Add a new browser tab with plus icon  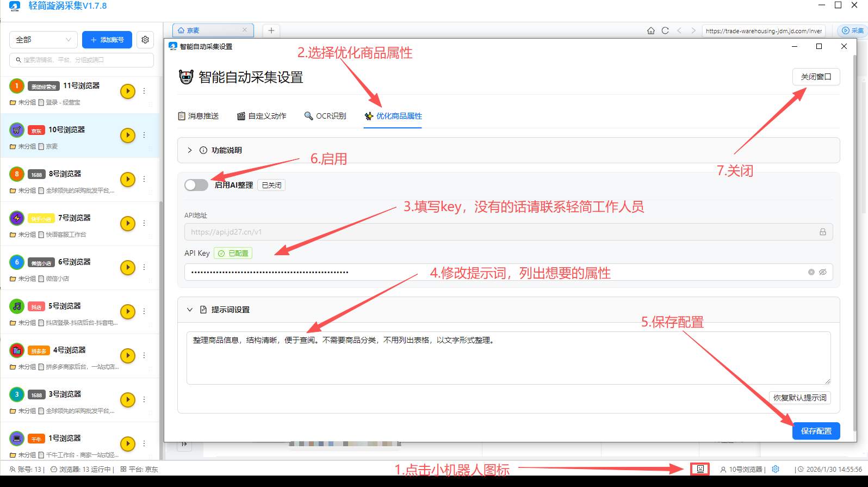[271, 30]
